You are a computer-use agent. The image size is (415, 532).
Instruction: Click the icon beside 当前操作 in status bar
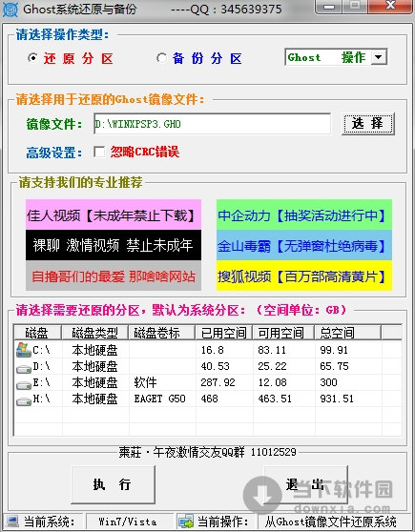[186, 522]
